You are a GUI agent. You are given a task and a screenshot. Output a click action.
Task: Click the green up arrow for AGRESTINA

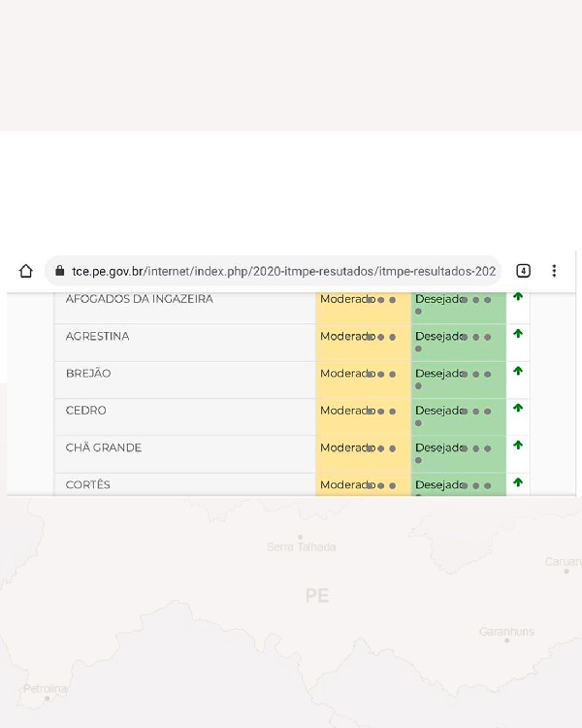[x=518, y=333]
